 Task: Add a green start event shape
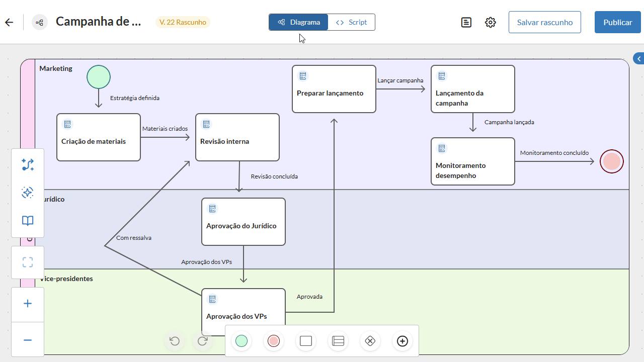(x=242, y=341)
